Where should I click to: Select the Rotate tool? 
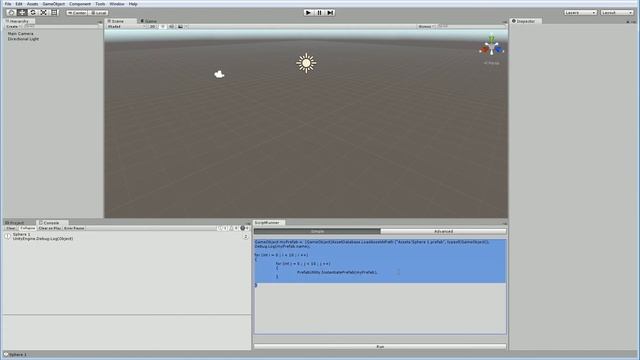33,13
